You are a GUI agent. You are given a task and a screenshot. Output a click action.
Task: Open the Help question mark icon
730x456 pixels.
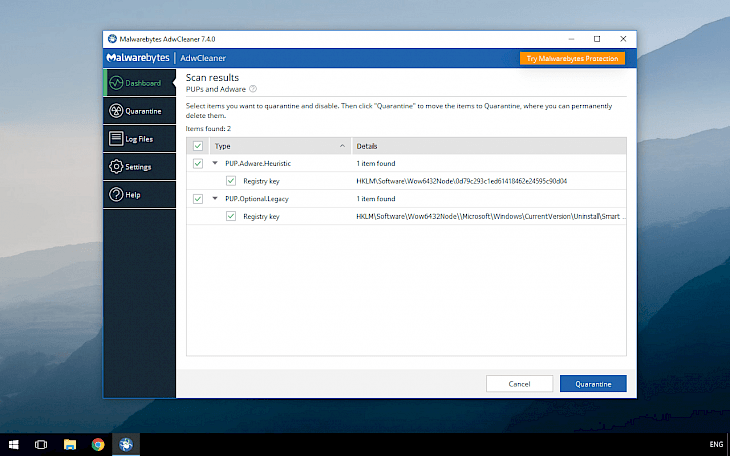[116, 195]
